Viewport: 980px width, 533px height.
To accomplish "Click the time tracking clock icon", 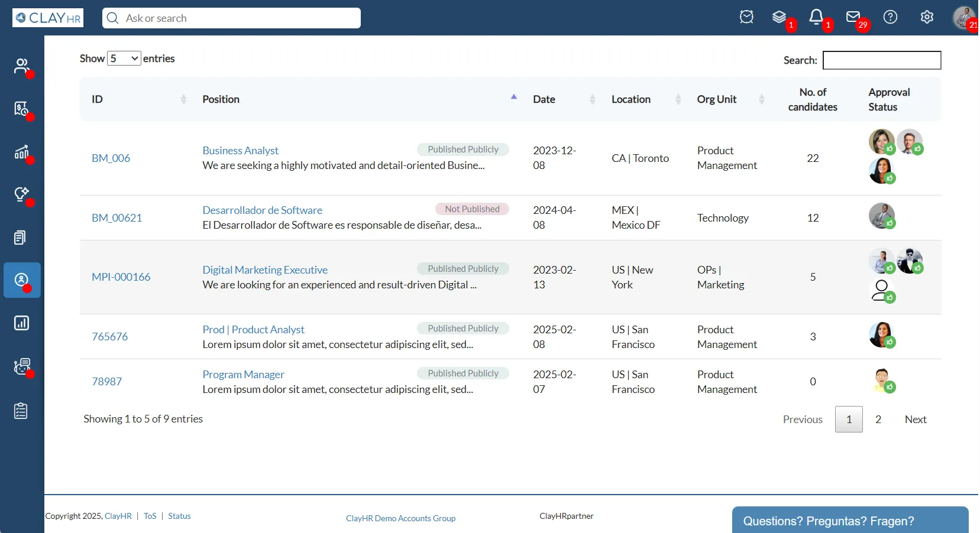I will click(746, 17).
